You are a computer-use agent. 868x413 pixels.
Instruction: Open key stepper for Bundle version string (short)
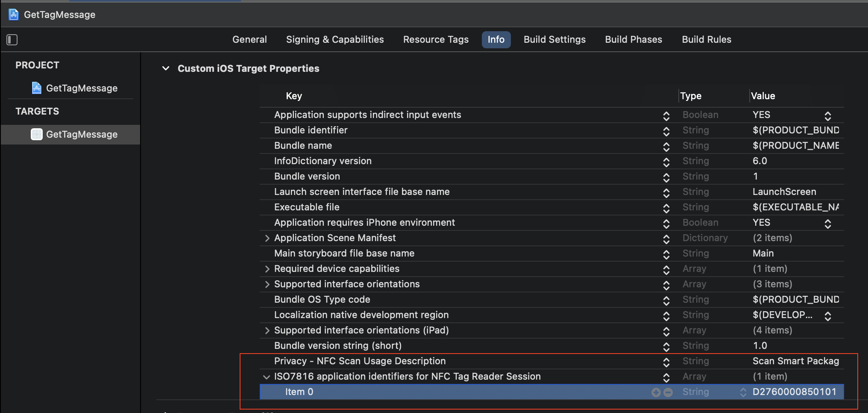click(x=666, y=347)
